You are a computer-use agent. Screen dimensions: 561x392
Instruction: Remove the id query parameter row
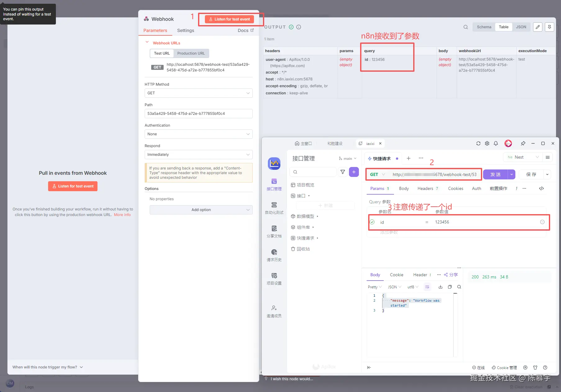(x=542, y=222)
